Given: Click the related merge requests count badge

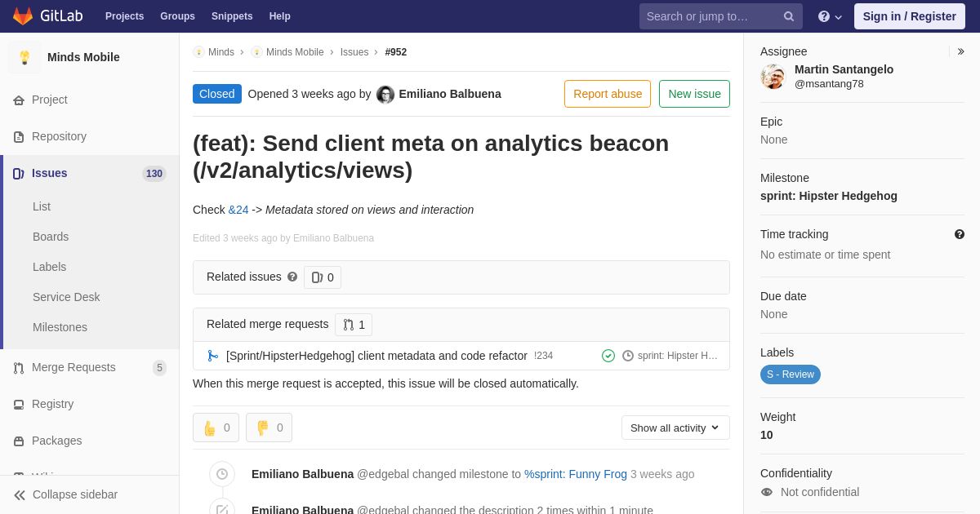Looking at the screenshot, I should pos(354,325).
